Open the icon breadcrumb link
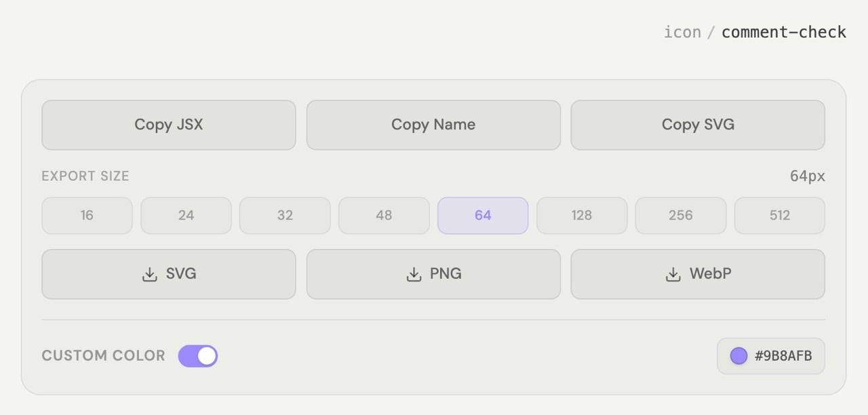 coord(682,32)
